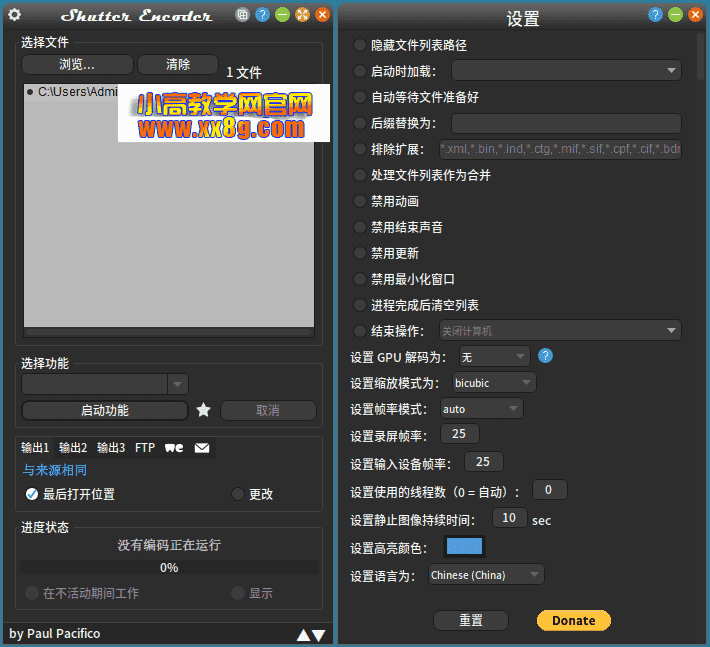Viewport: 710px width, 647px height.
Task: Enable 进程完成后清空列表
Action: coord(360,305)
